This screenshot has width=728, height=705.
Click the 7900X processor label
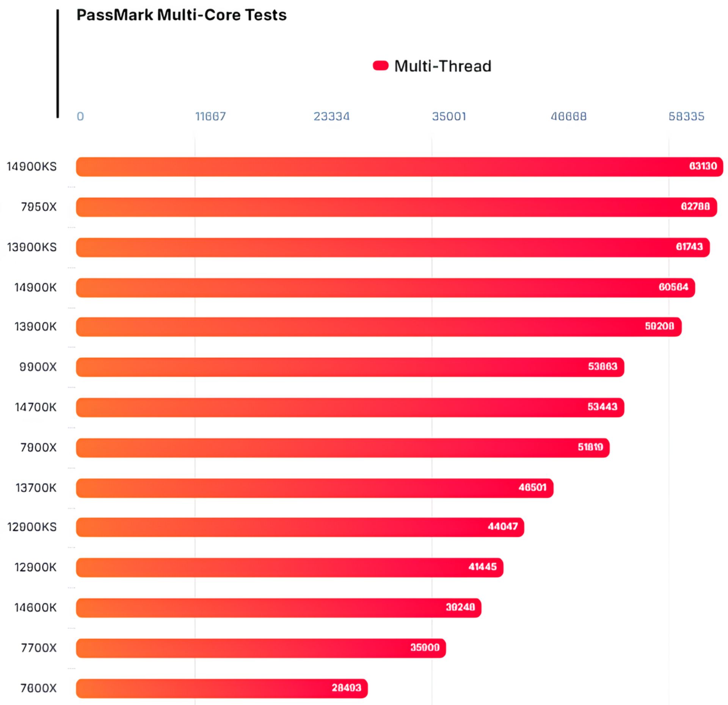(38, 447)
